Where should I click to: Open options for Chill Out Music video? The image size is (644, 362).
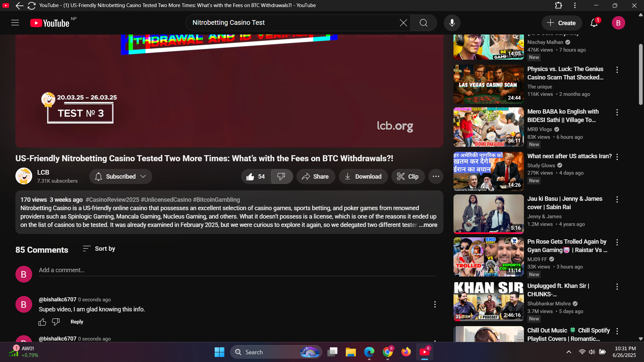[x=617, y=331]
